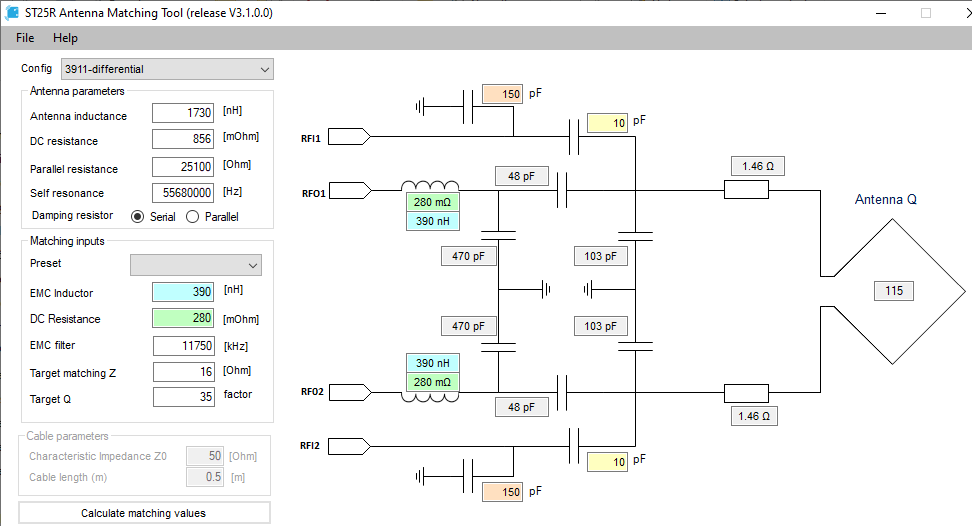Click the EMC filter frequency field
This screenshot has width=972, height=526.
[x=183, y=346]
